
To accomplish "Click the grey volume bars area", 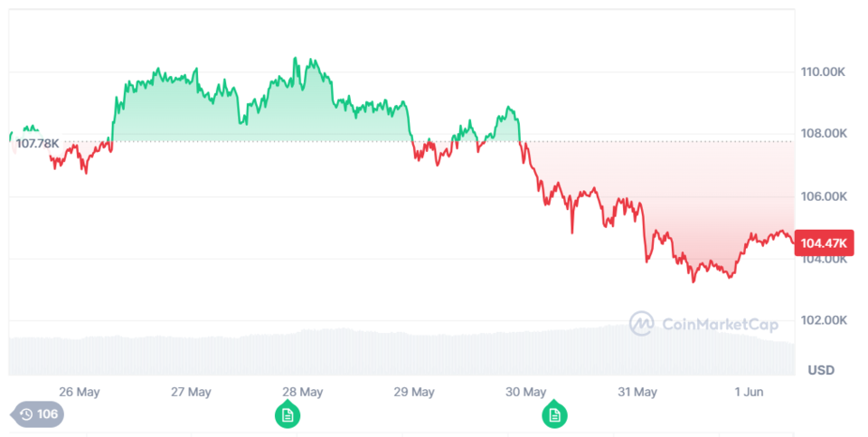I will coord(362,355).
